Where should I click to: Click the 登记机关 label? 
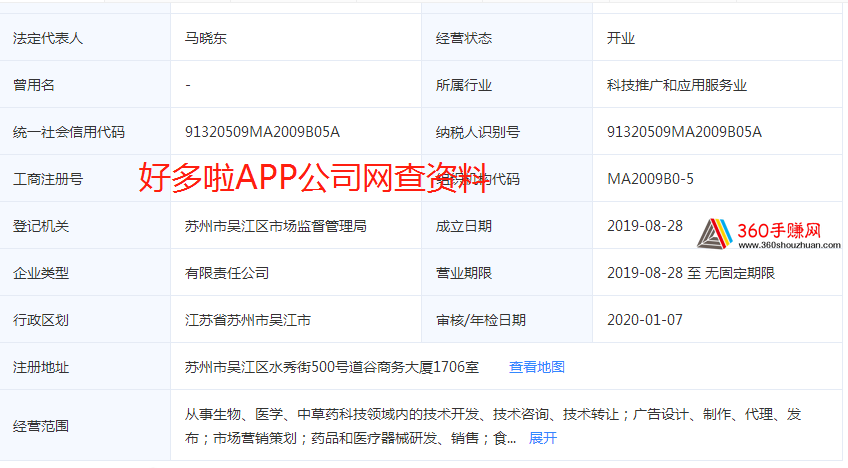coord(41,226)
